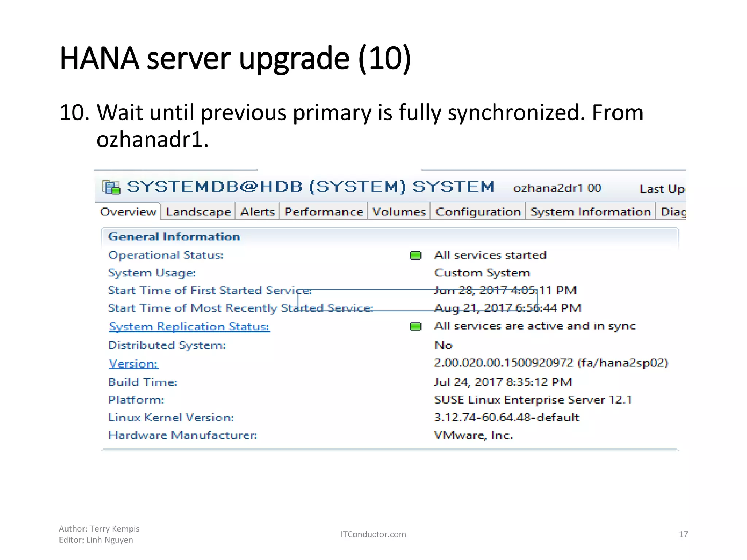Click the Distributed System value 'No'
747x560 pixels.
coord(443,345)
